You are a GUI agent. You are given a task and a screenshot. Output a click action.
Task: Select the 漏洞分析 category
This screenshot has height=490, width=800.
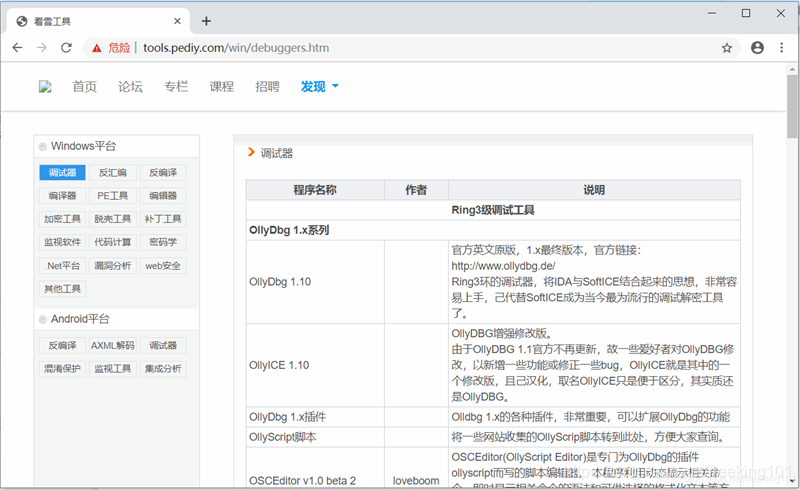(113, 265)
